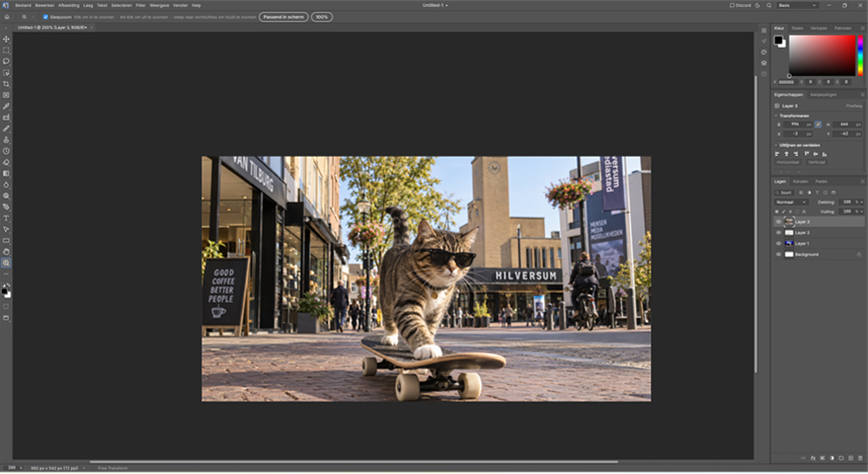This screenshot has width=868, height=474.
Task: Click the align left edges icon
Action: pyautogui.click(x=777, y=154)
